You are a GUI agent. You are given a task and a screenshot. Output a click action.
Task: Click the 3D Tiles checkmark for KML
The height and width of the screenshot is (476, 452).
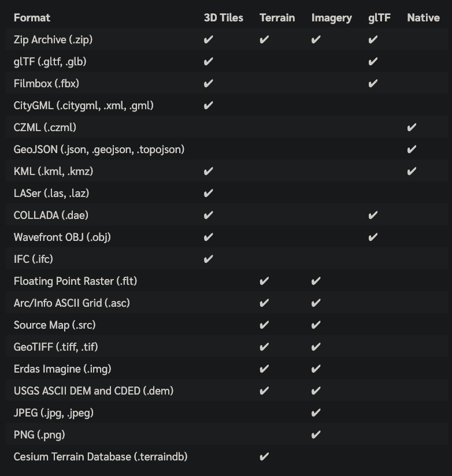click(x=209, y=171)
